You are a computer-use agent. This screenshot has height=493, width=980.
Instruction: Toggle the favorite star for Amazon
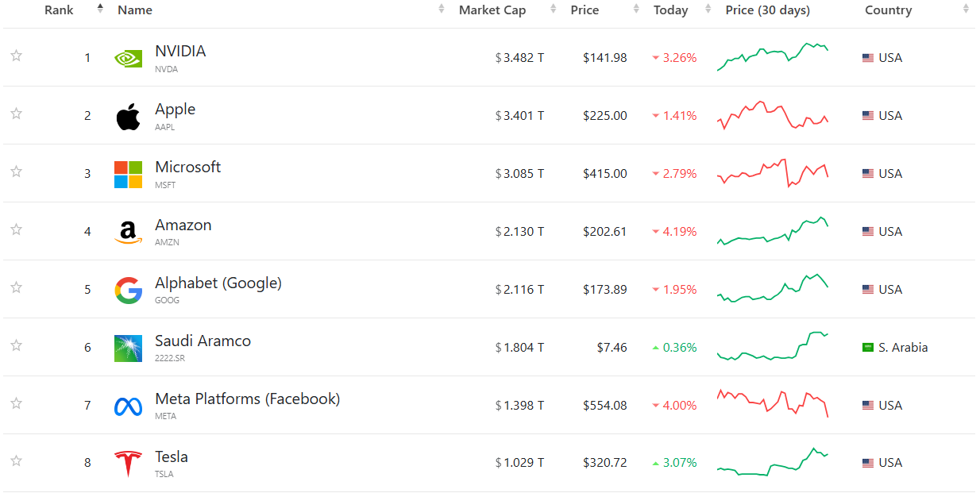16,229
